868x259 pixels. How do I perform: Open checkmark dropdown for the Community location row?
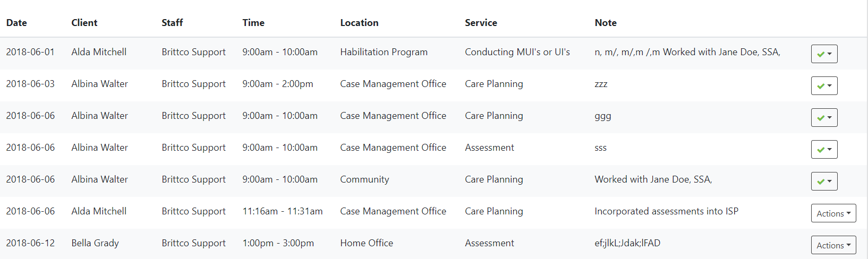pyautogui.click(x=824, y=181)
